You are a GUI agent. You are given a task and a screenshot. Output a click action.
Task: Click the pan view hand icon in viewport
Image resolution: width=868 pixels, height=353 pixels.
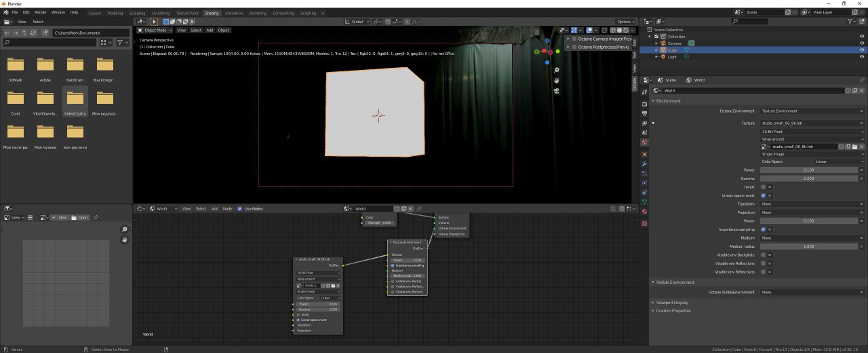click(x=557, y=81)
